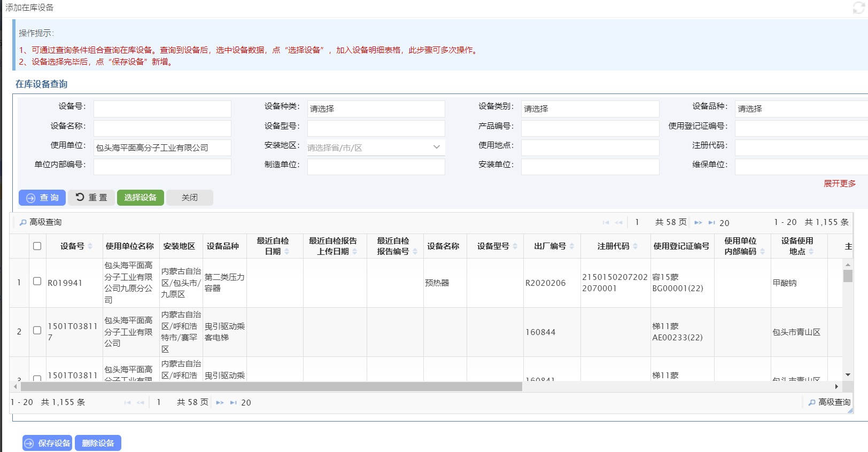This screenshot has width=868, height=452.
Task: Jump to last page in bottom pager
Action: (234, 402)
